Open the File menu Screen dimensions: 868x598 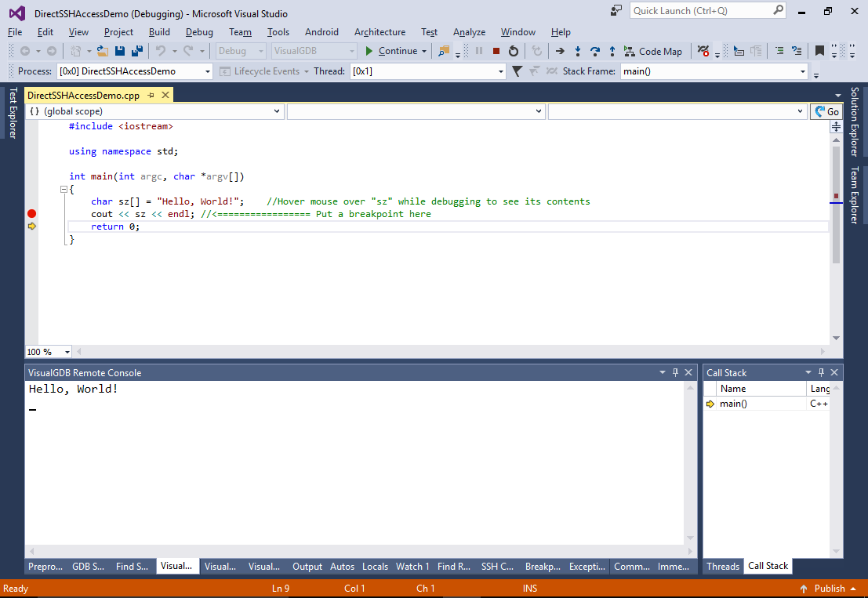pyautogui.click(x=15, y=32)
